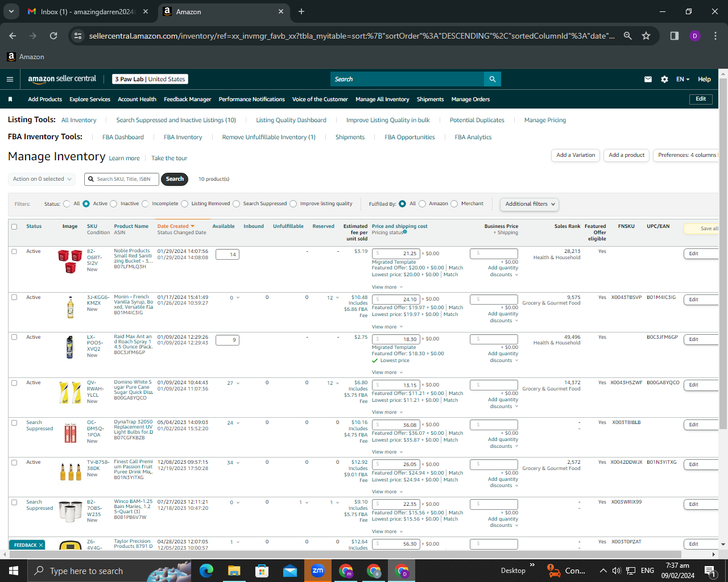Click the taskbar volume speaker icon
728x582 pixels.
(x=617, y=571)
